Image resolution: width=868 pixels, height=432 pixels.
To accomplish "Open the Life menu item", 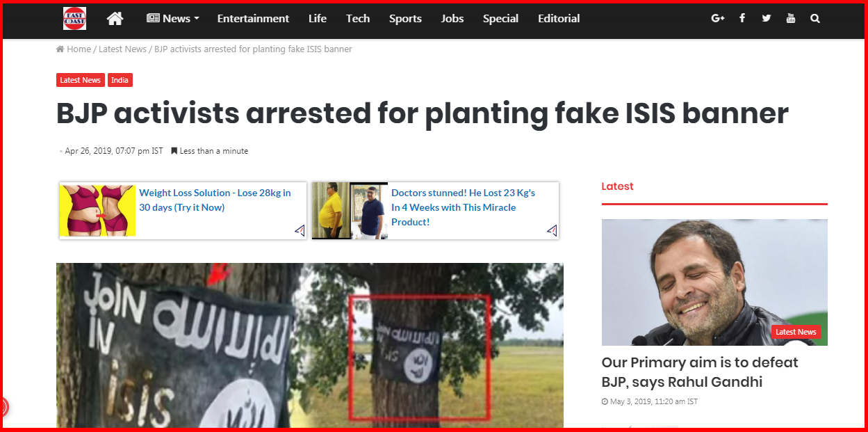I will (x=318, y=19).
